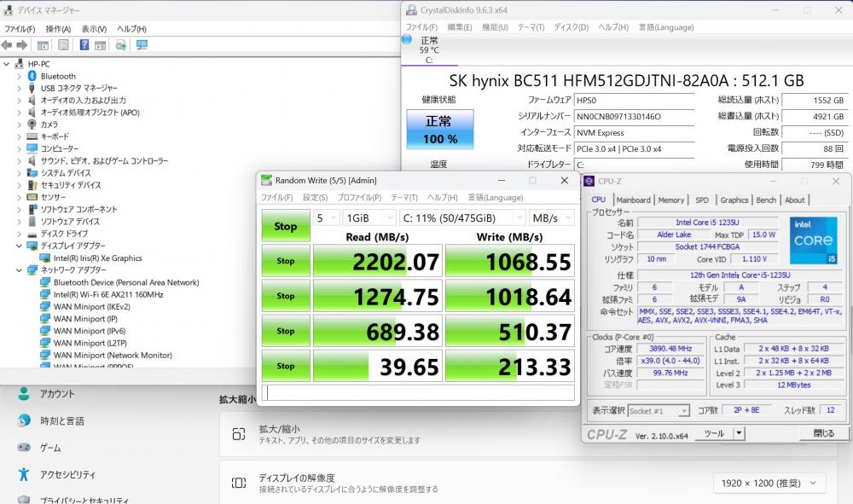The height and width of the screenshot is (504, 853).
Task: Open the CPU-Z tools (ツール) dropdown arrow
Action: tap(739, 433)
